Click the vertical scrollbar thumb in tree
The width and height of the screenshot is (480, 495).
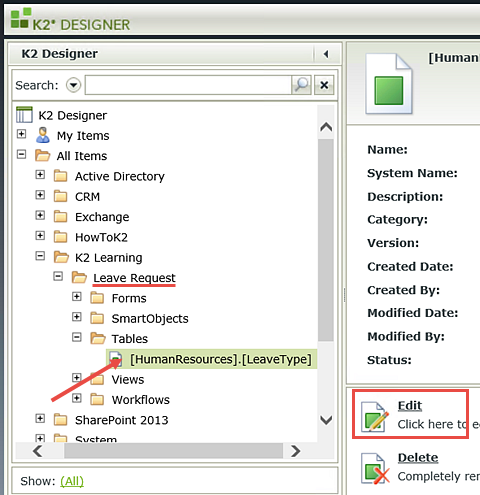pos(326,240)
